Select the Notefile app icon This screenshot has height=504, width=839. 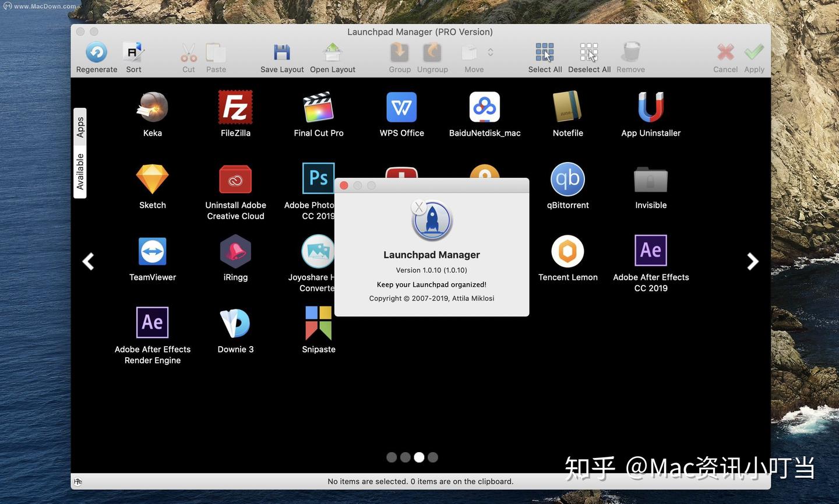567,107
